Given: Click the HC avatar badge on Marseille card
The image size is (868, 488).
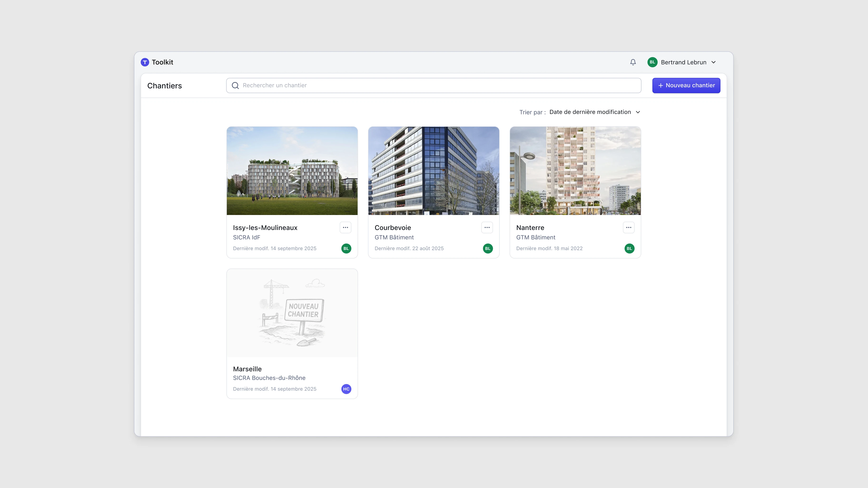Looking at the screenshot, I should tap(346, 389).
